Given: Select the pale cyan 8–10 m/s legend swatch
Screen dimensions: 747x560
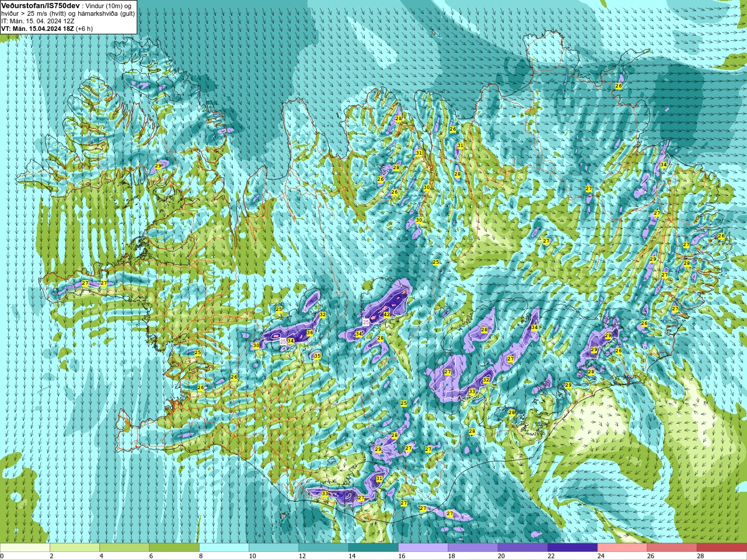Looking at the screenshot, I should [x=224, y=548].
